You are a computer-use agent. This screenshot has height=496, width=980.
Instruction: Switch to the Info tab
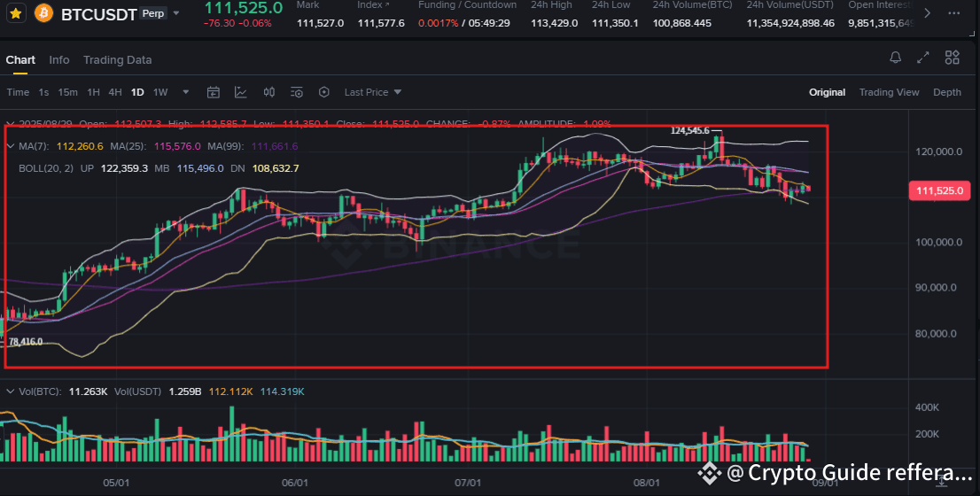click(x=59, y=60)
